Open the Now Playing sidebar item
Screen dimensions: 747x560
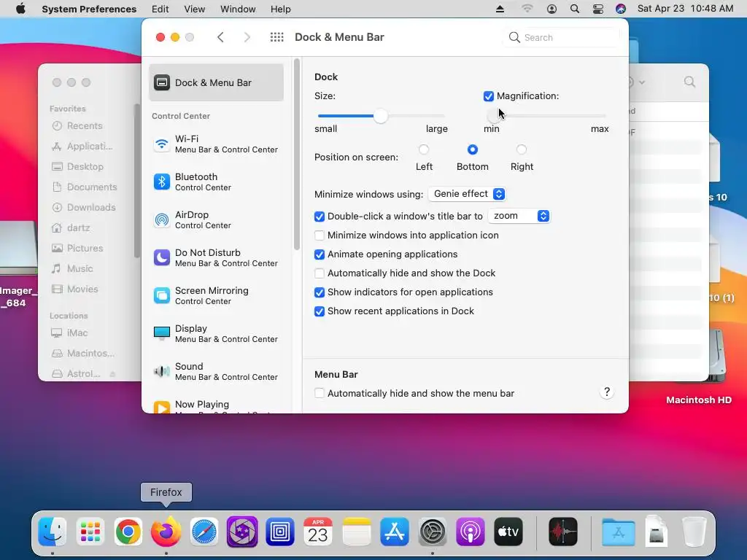coord(216,405)
